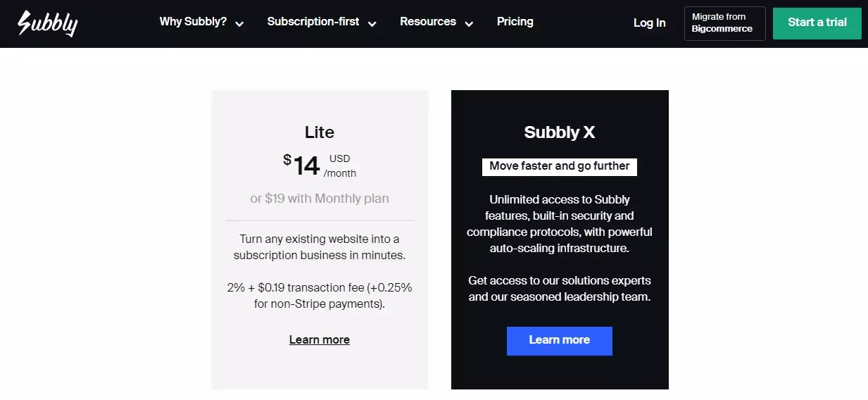This screenshot has height=400, width=868.
Task: Expand the Resources chevron arrow
Action: (469, 24)
